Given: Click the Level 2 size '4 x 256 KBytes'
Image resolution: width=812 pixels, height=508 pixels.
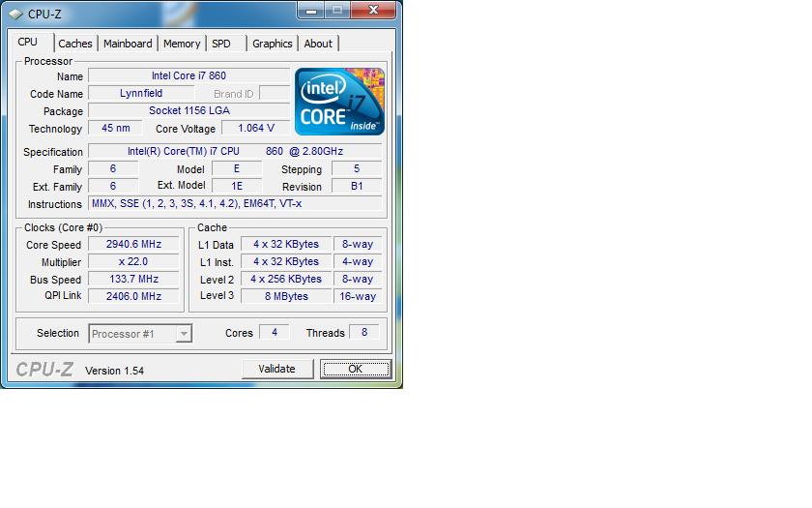Looking at the screenshot, I should [x=286, y=279].
